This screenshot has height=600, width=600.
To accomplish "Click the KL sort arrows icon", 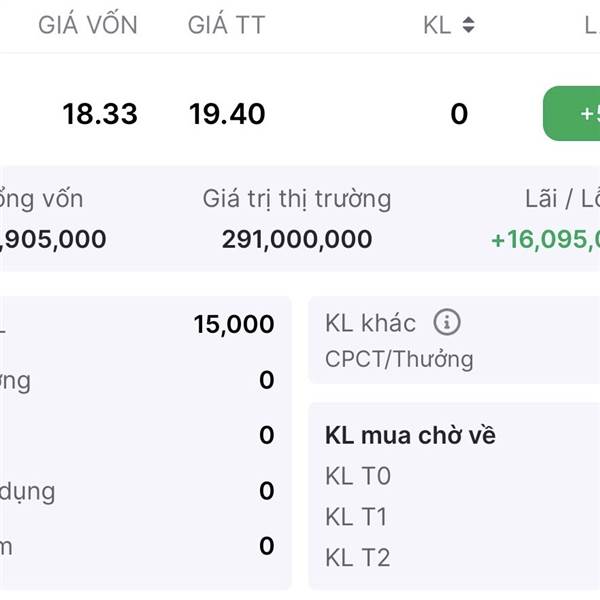I will pos(468,25).
